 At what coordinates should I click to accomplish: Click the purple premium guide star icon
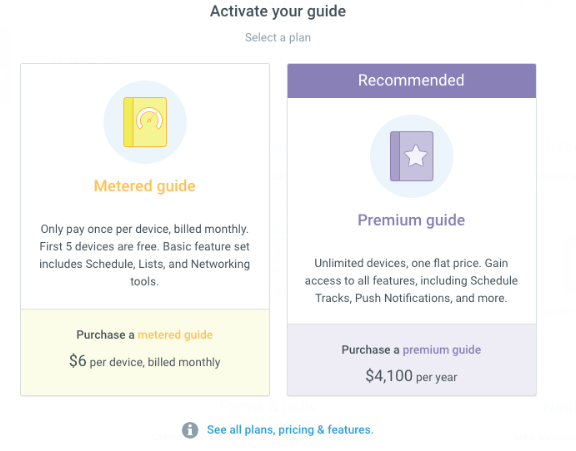(411, 156)
